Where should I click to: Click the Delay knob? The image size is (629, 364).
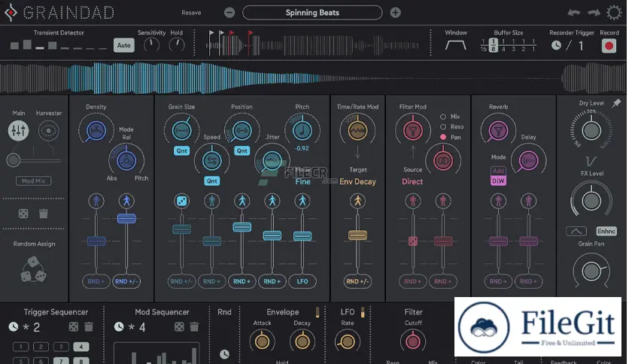(x=528, y=161)
